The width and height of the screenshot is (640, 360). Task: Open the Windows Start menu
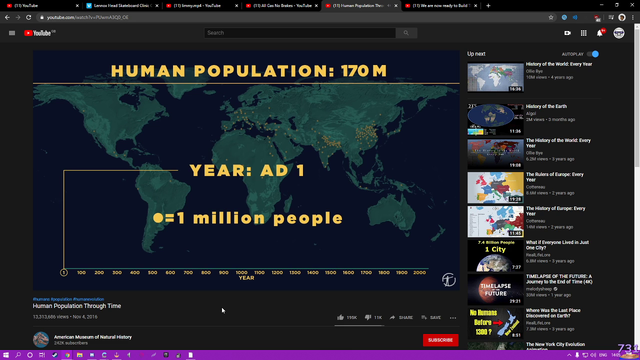[x=6, y=355]
